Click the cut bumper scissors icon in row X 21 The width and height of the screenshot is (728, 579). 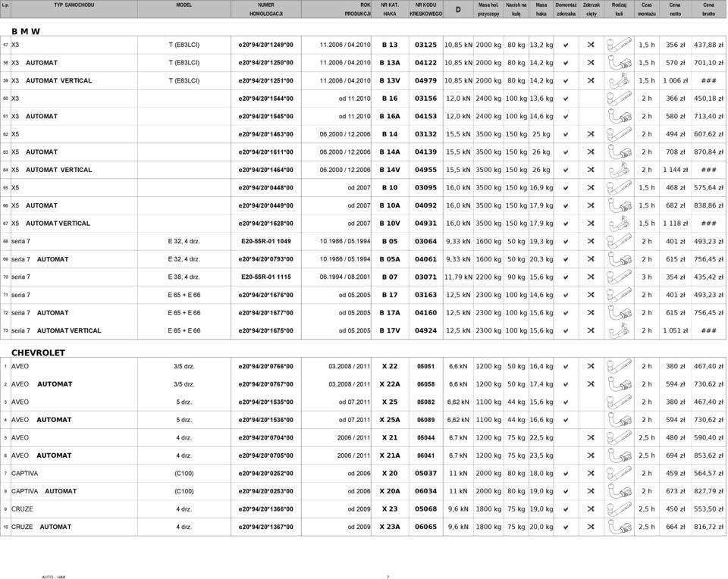click(591, 438)
